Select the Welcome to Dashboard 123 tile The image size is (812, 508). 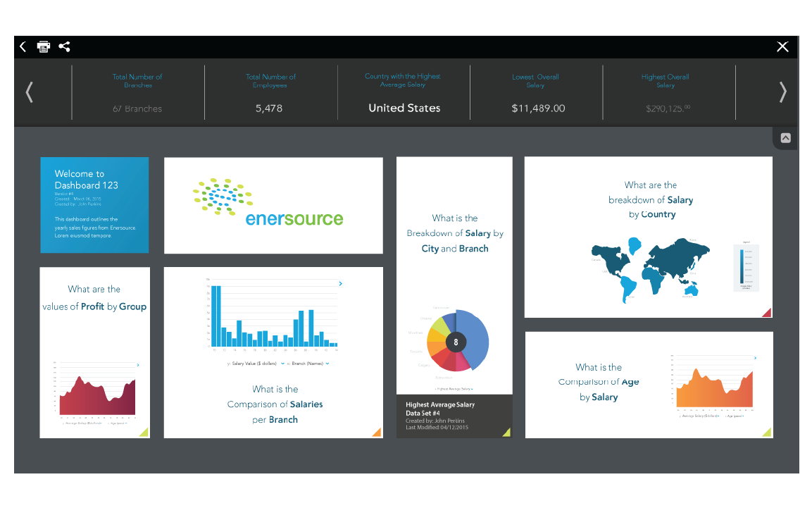click(x=94, y=205)
